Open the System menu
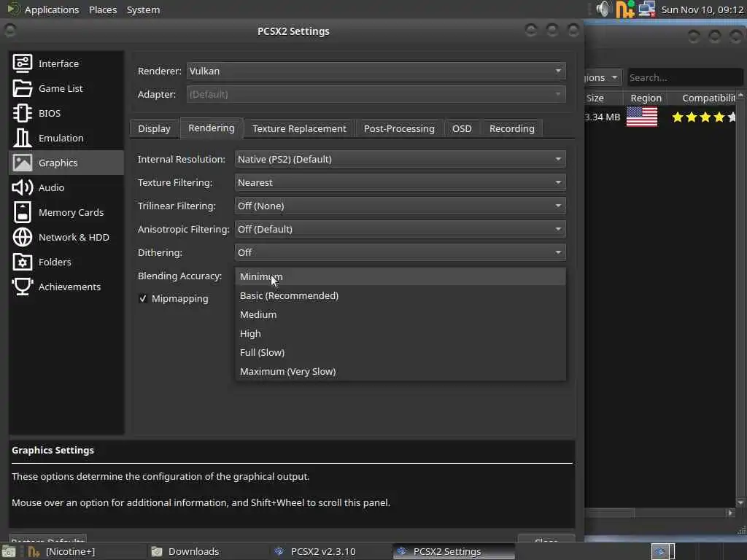 point(144,9)
